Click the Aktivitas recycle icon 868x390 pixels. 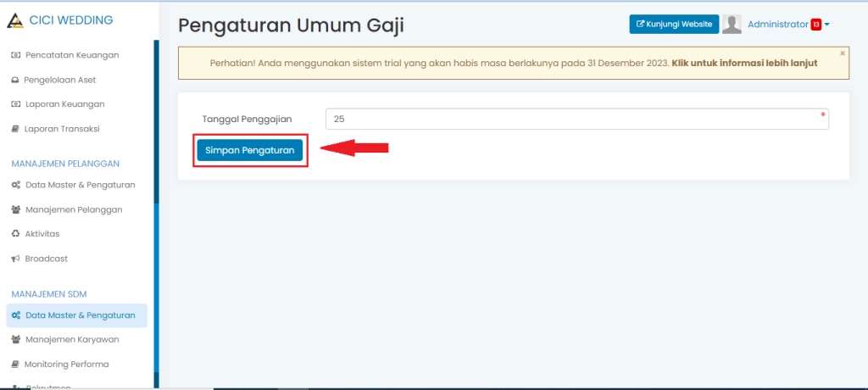(15, 234)
